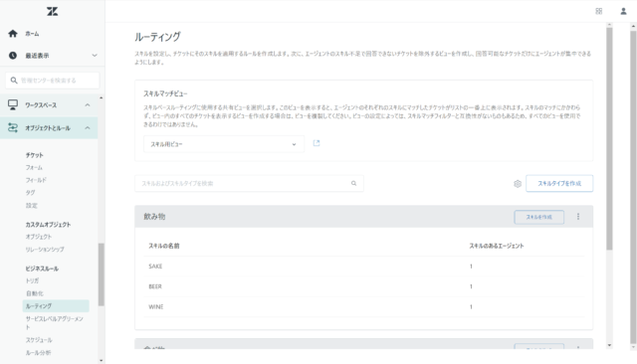Click the スキルの名前 column header

tap(164, 246)
